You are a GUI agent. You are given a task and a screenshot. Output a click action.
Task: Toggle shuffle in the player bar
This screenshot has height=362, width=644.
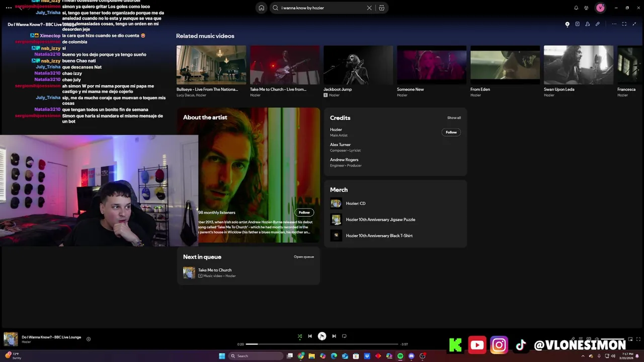coord(300,336)
